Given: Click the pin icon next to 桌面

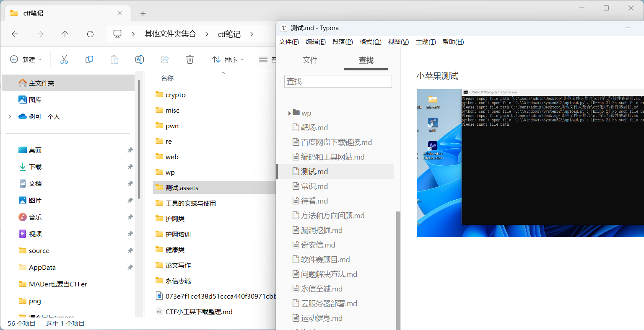Looking at the screenshot, I should (130, 150).
